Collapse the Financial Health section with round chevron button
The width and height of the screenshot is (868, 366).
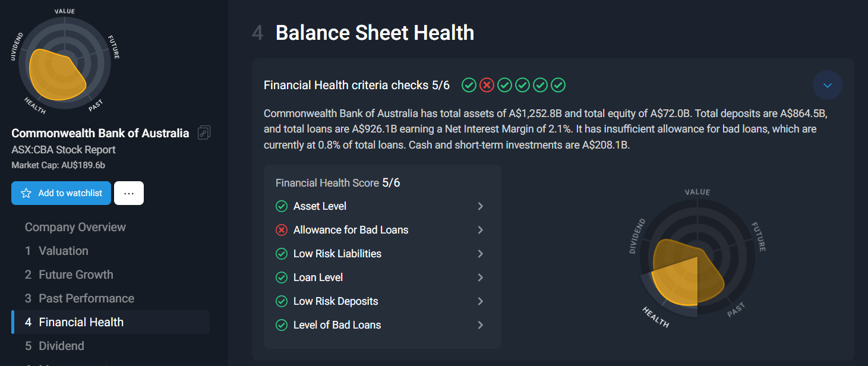tap(828, 85)
